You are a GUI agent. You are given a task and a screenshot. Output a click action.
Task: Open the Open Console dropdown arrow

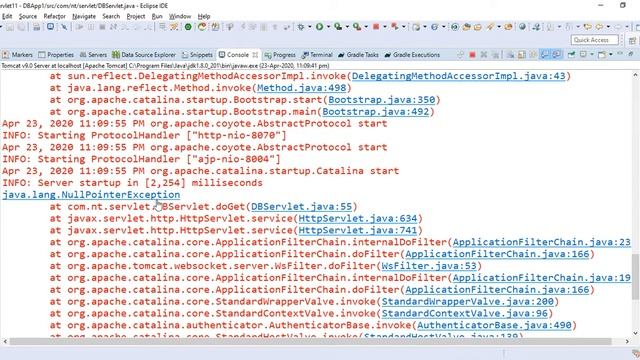click(x=611, y=55)
